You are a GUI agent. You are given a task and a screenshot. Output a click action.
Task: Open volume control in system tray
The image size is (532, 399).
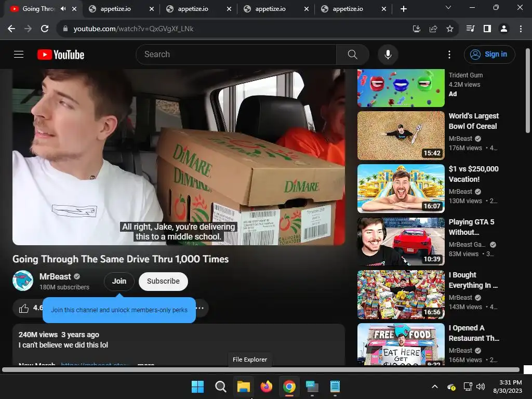point(480,387)
